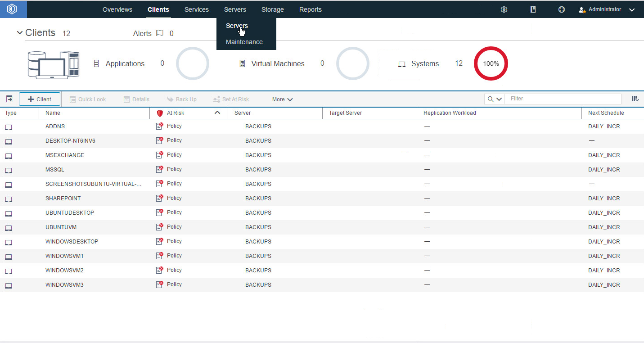Screen dimensions: 644x343
Task: Click the bookmark documentation icon in header
Action: point(533,9)
